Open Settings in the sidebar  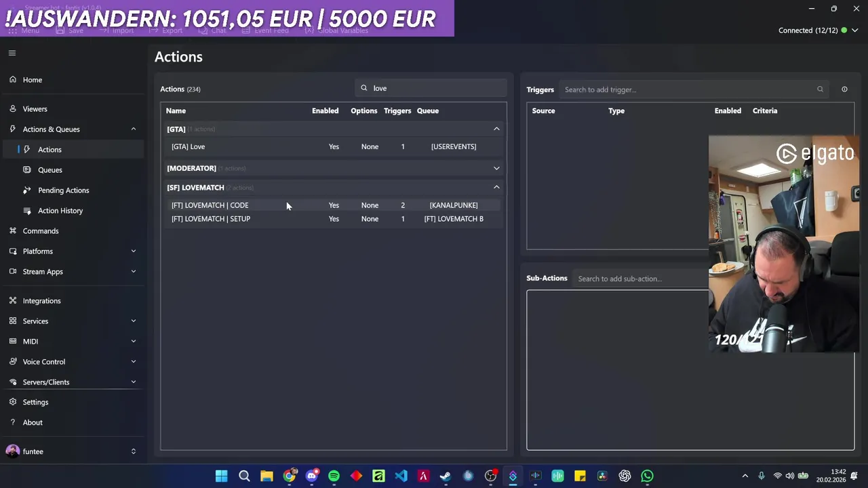tap(35, 403)
